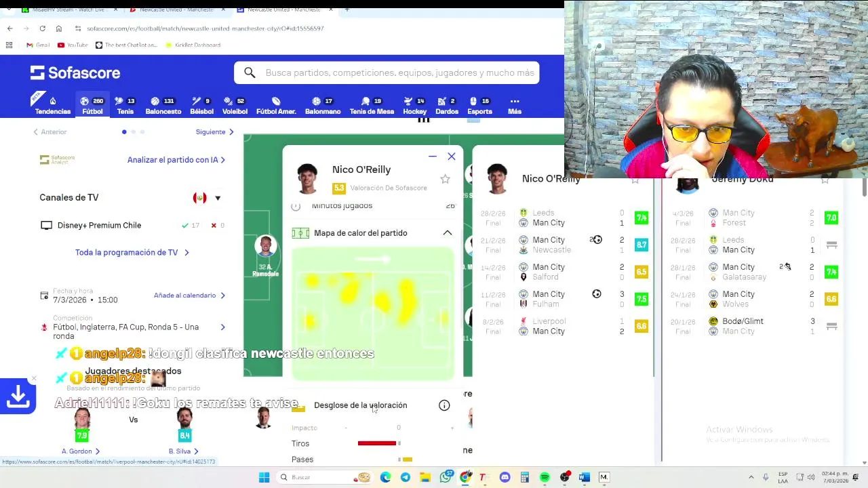Image resolution: width=868 pixels, height=488 pixels.
Task: Open the browser apps grid in bookmarks bar
Action: (x=9, y=45)
